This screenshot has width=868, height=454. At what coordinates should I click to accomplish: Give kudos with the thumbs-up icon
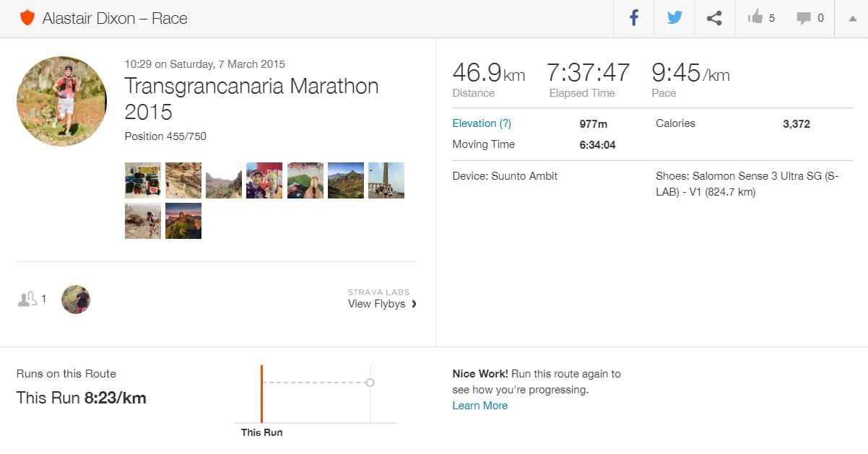coord(756,18)
